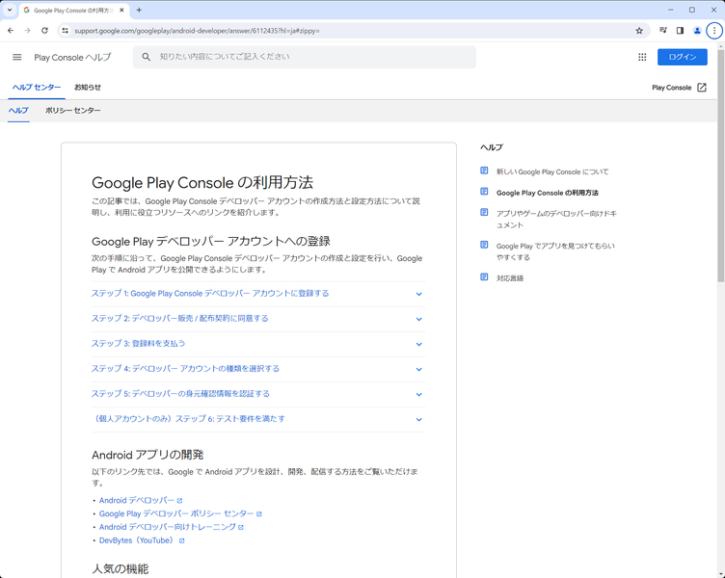Select the ポリシー センター sub-tab
This screenshot has width=725, height=578.
tap(73, 111)
